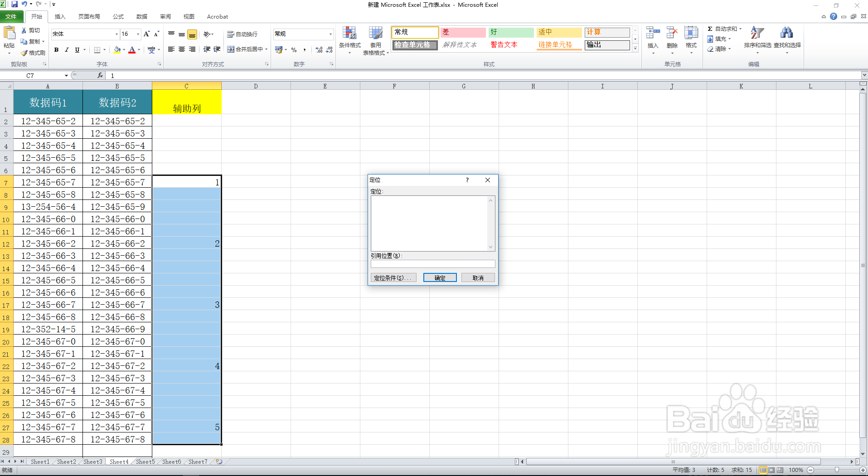Open Sort and Filter (排序和筛选)

(x=757, y=40)
